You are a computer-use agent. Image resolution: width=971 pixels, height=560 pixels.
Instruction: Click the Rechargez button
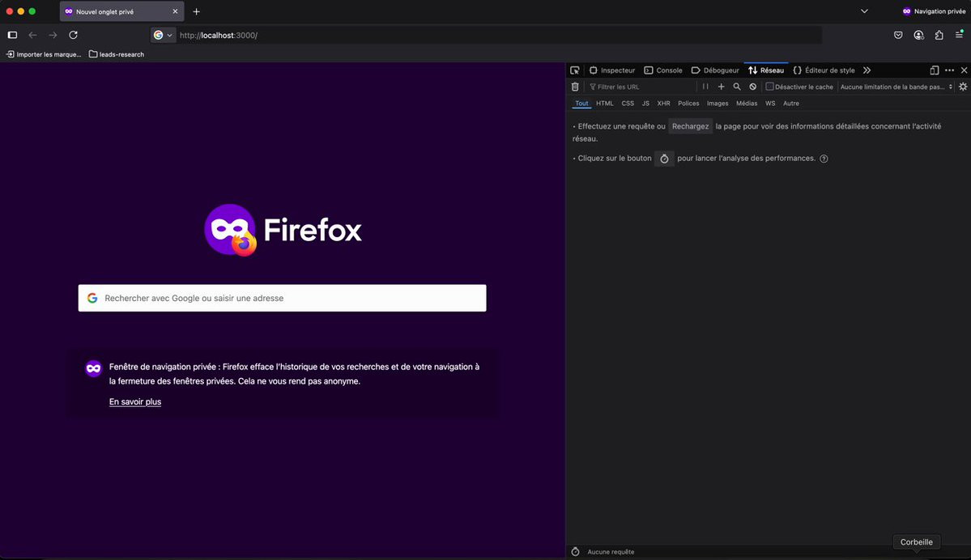pyautogui.click(x=690, y=126)
